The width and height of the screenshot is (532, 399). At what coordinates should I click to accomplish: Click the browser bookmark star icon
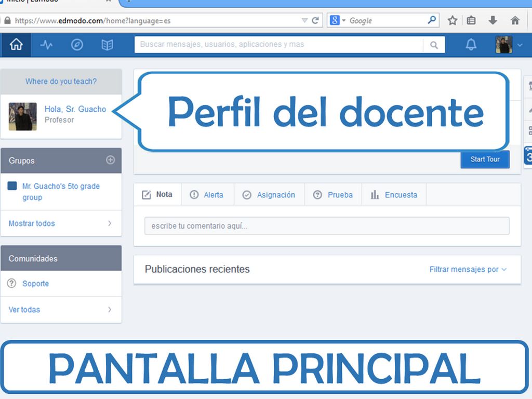point(453,21)
